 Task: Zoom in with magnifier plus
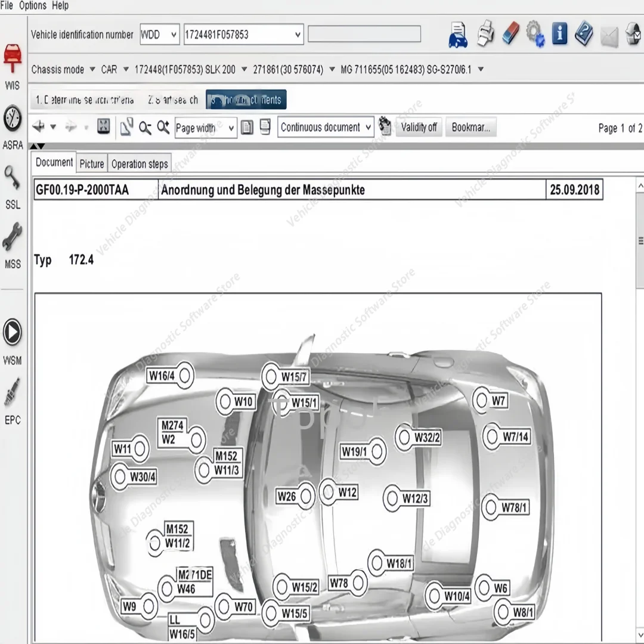click(x=163, y=127)
